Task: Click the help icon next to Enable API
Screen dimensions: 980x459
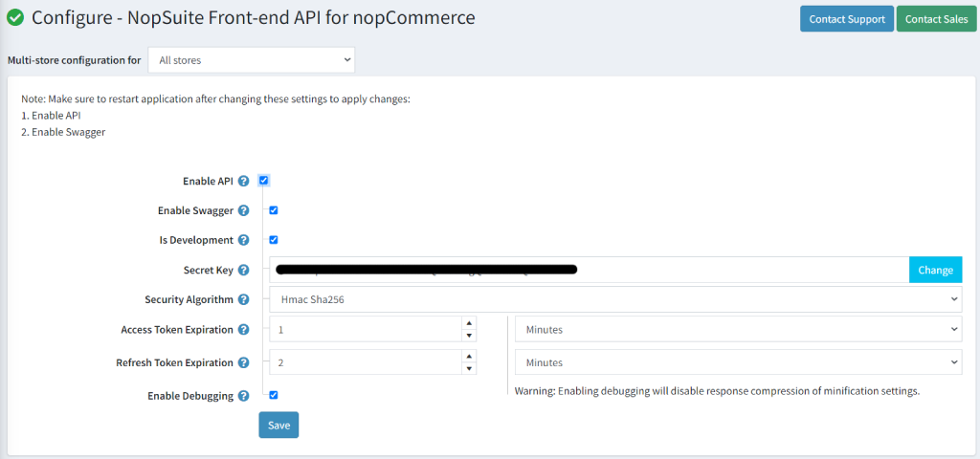Action: [244, 181]
